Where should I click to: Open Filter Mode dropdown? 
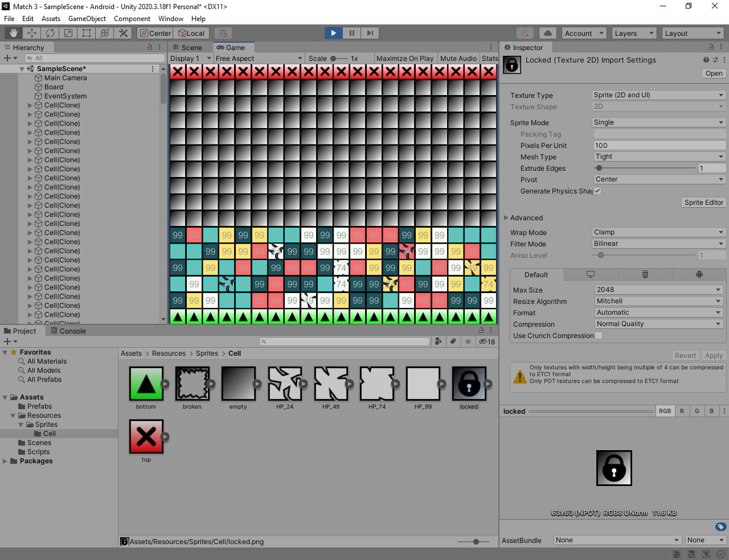(x=659, y=244)
